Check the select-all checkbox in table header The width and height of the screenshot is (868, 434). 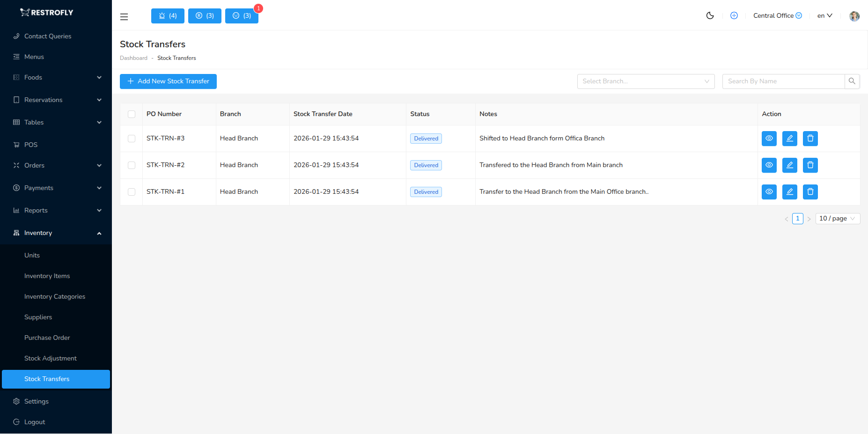coord(132,114)
